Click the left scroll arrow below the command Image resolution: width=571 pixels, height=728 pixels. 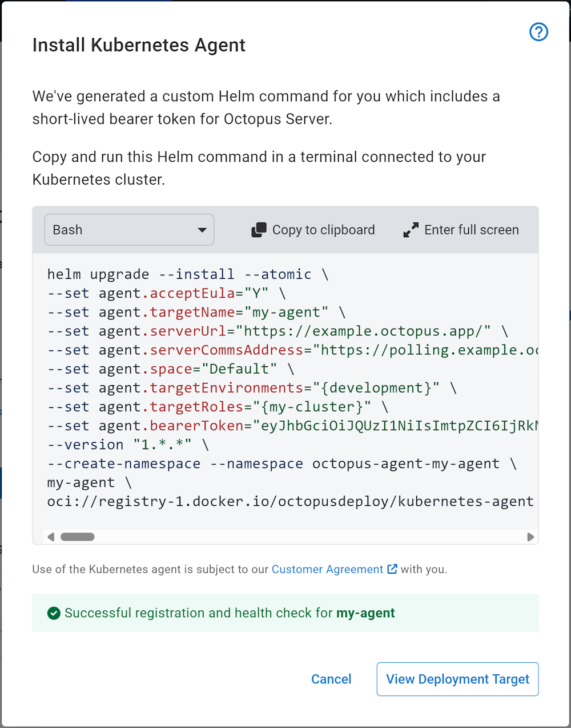[50, 537]
